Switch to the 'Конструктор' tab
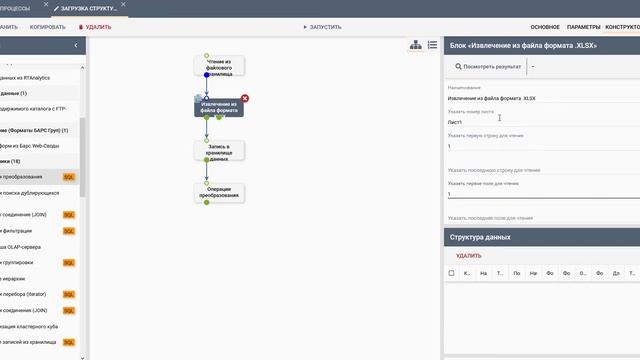Image resolution: width=640 pixels, height=360 pixels. 622,27
